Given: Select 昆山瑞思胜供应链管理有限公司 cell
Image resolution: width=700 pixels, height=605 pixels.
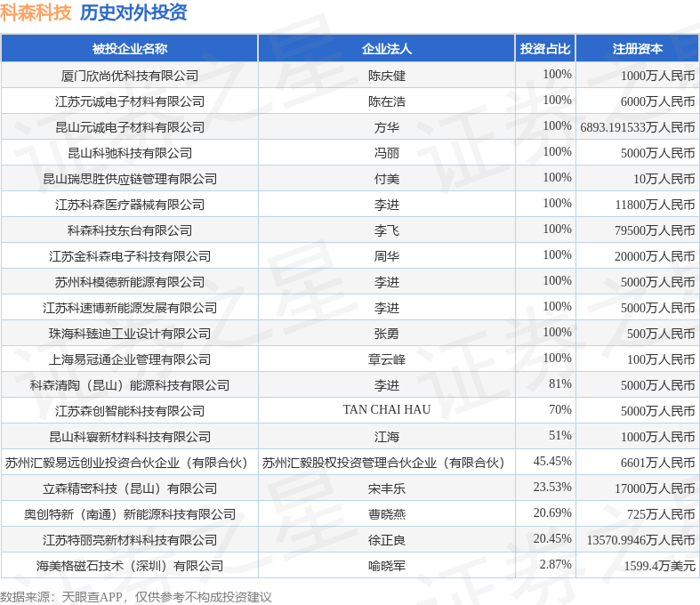Looking at the screenshot, I should (130, 179).
